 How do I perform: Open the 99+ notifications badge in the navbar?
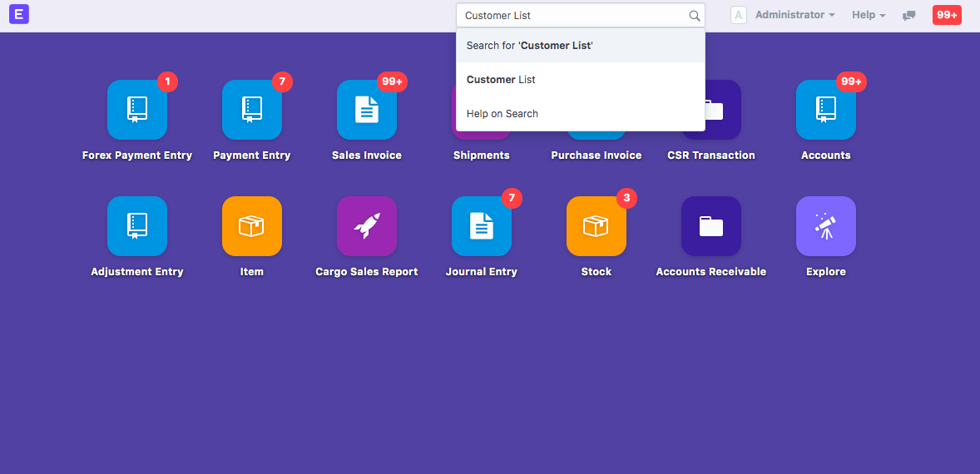click(x=947, y=15)
